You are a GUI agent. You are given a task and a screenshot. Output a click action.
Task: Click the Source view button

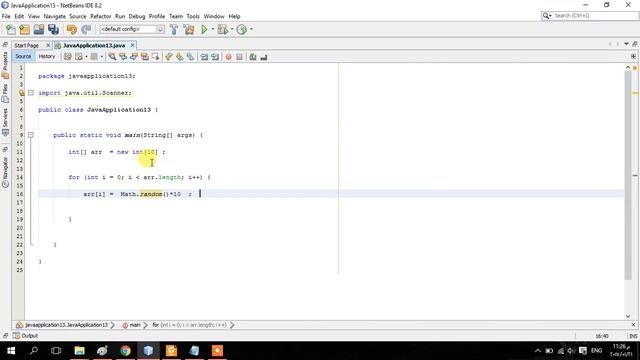(x=23, y=56)
